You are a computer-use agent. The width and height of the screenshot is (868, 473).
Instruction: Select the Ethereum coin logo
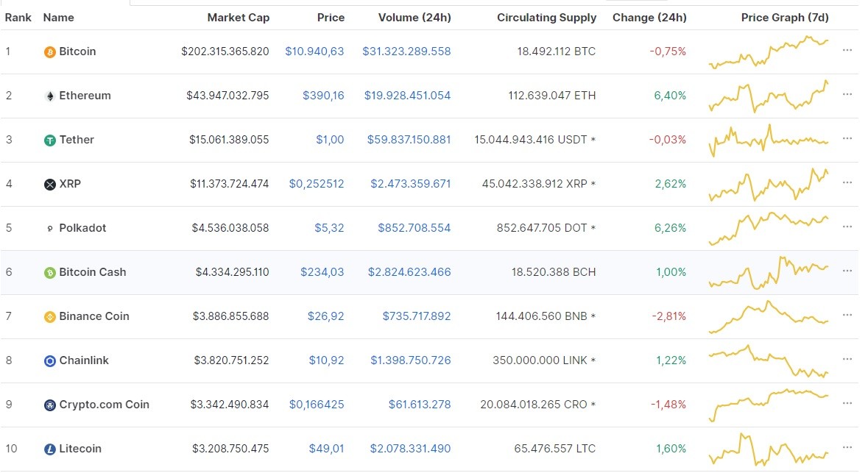click(x=49, y=96)
